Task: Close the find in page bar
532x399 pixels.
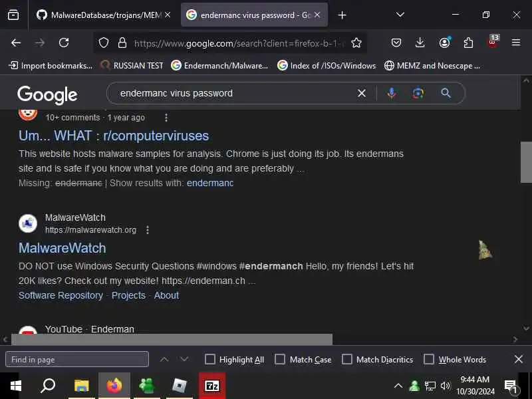Action: (x=519, y=359)
